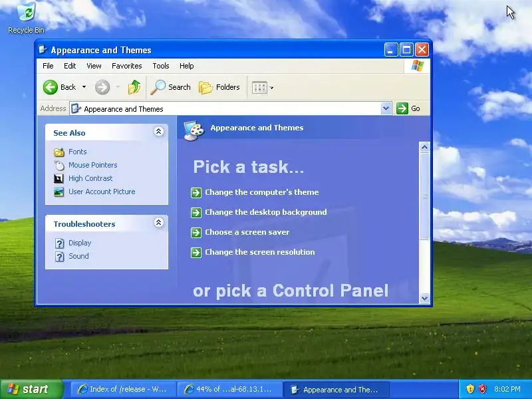Click the High Contrast icon
This screenshot has width=532, height=399.
[59, 178]
